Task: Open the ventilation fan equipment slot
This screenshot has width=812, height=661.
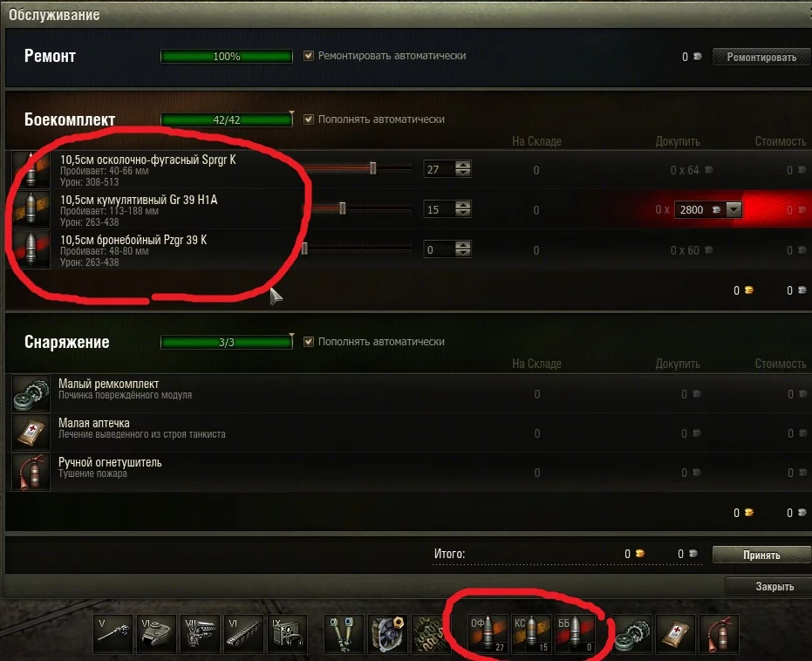Action: [x=388, y=634]
